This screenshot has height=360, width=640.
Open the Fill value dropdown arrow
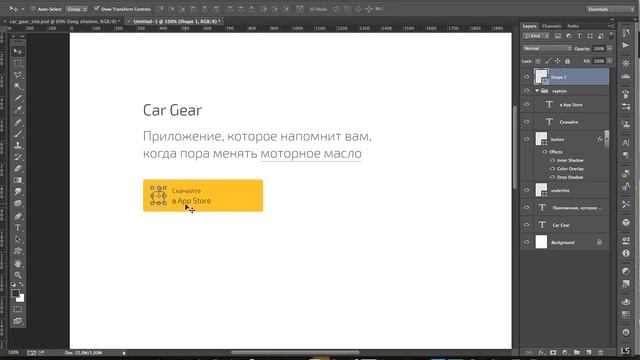(609, 61)
